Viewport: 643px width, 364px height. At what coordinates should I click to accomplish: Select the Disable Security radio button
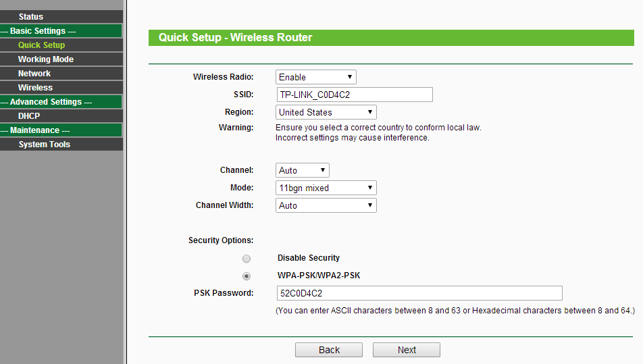(247, 259)
